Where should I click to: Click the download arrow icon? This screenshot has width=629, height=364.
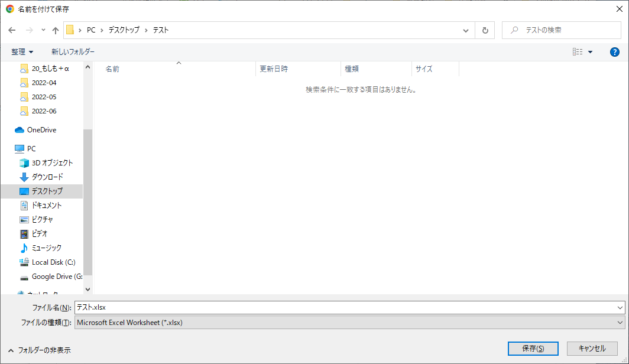[x=24, y=177]
